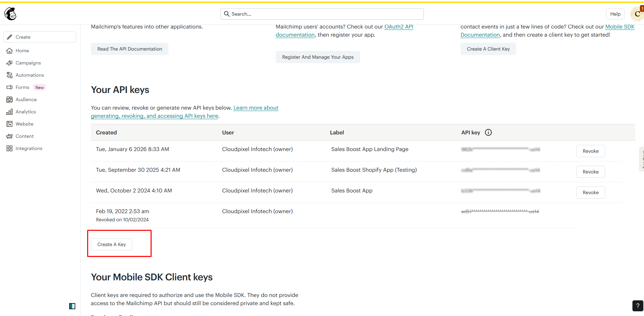
Task: Revoke the Sales Boost Shopify App (Testing) key
Action: tap(590, 172)
